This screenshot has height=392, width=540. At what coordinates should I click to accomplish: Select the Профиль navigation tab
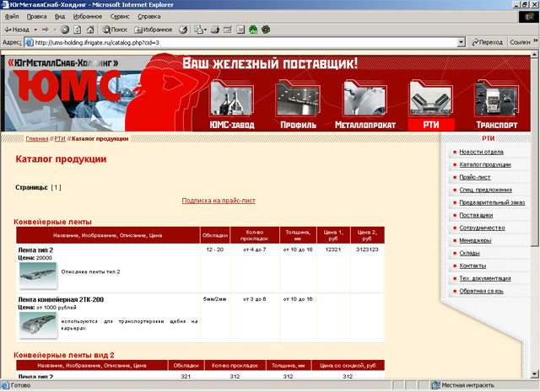pyautogui.click(x=298, y=125)
